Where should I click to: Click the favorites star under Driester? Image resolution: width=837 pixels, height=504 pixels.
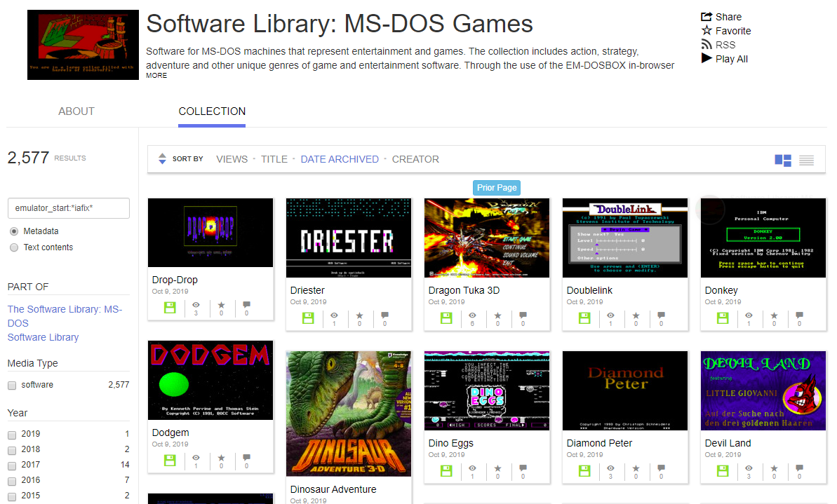(359, 315)
